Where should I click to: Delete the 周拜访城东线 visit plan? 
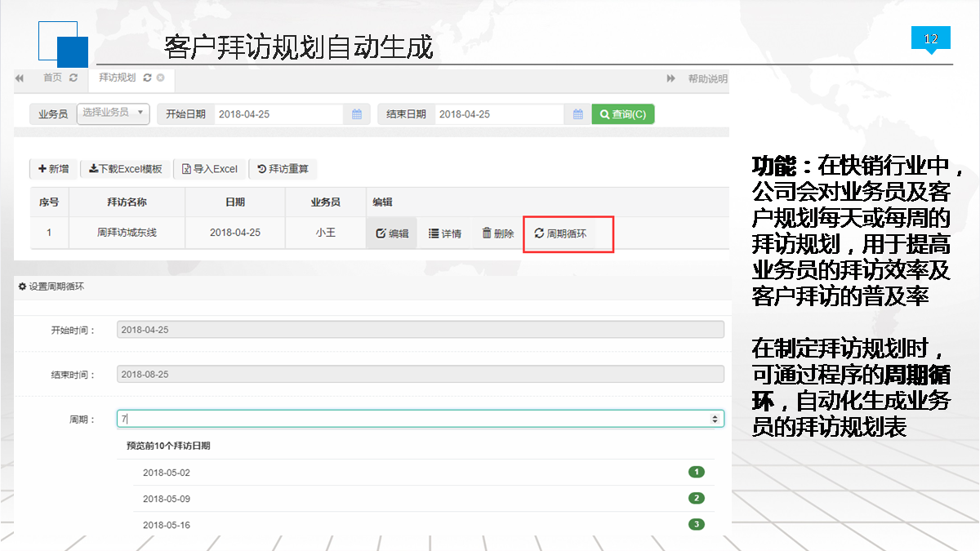498,233
